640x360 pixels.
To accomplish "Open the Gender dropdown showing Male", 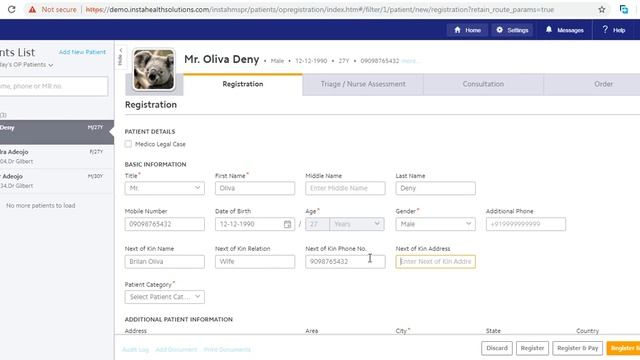I will tap(435, 224).
